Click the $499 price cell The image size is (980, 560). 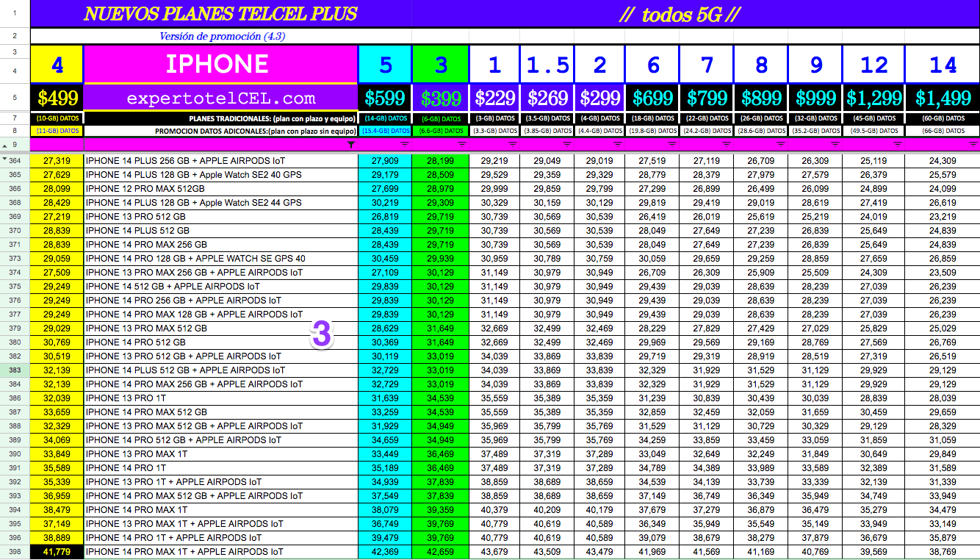(x=57, y=98)
